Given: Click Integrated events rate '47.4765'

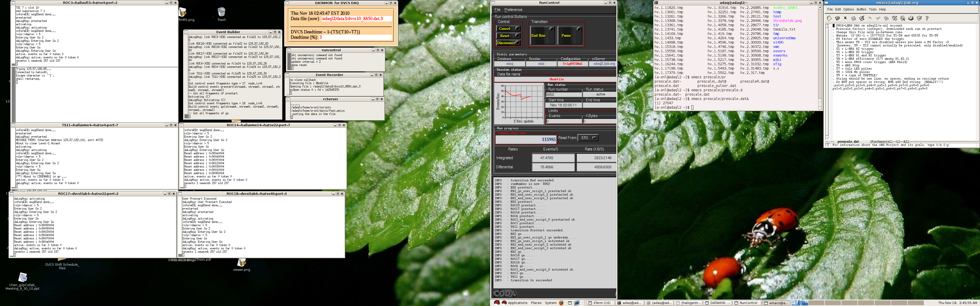Looking at the screenshot, I should 547,158.
